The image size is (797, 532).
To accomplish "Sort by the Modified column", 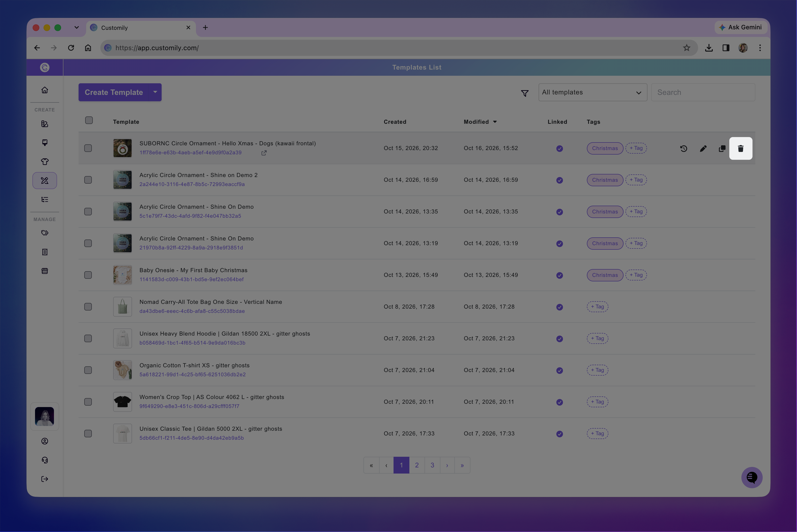I will (480, 122).
